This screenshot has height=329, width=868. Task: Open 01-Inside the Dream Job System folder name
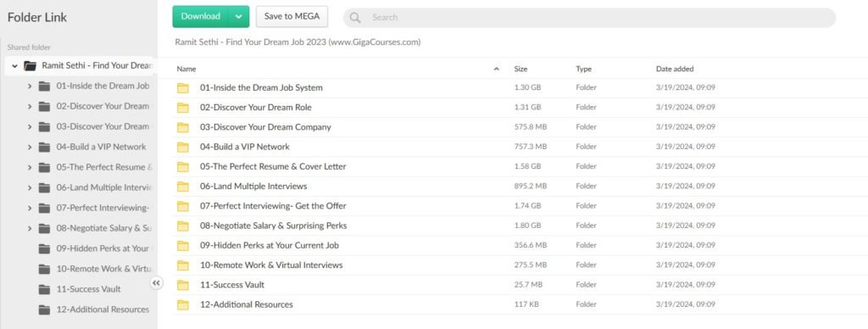[261, 87]
